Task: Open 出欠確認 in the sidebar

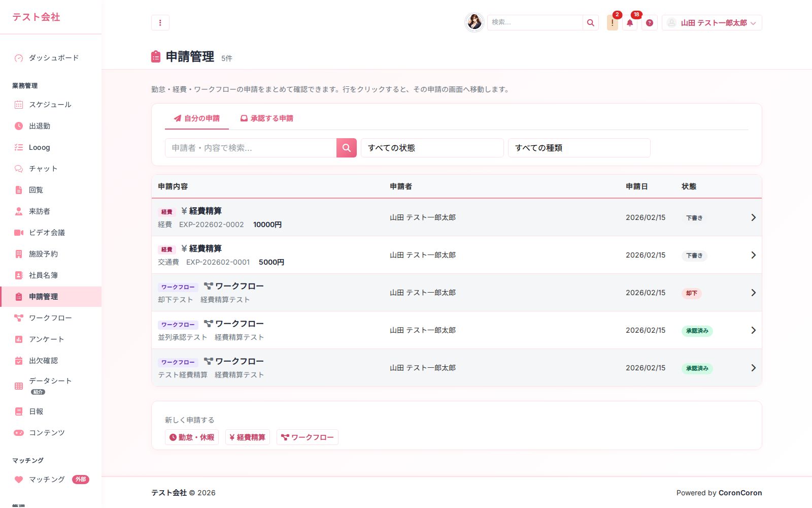Action: [x=51, y=361]
